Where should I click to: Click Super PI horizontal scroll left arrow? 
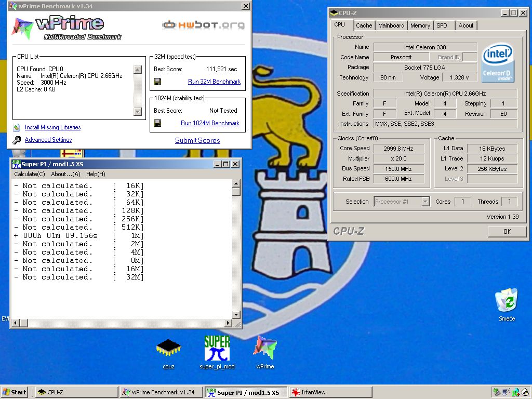point(15,323)
